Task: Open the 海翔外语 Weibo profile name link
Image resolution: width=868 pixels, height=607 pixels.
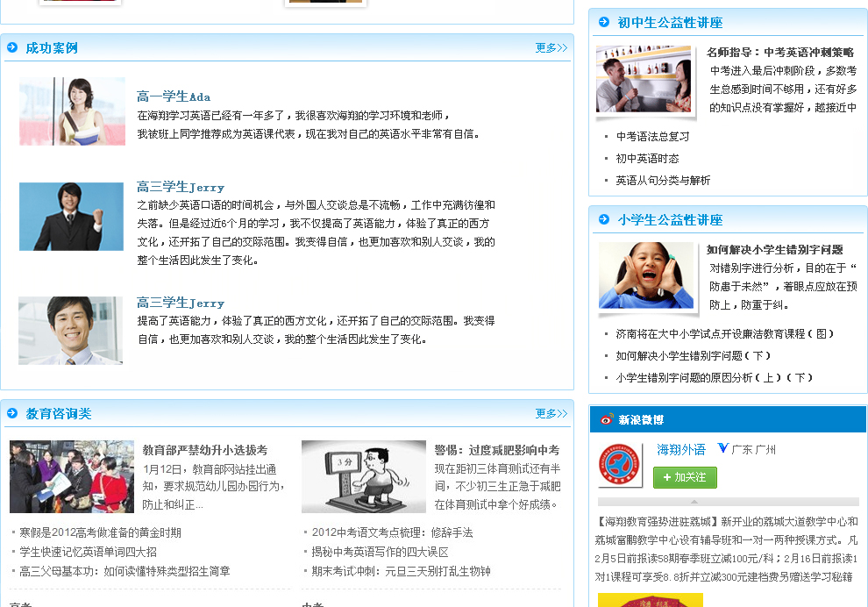Action: 681,449
